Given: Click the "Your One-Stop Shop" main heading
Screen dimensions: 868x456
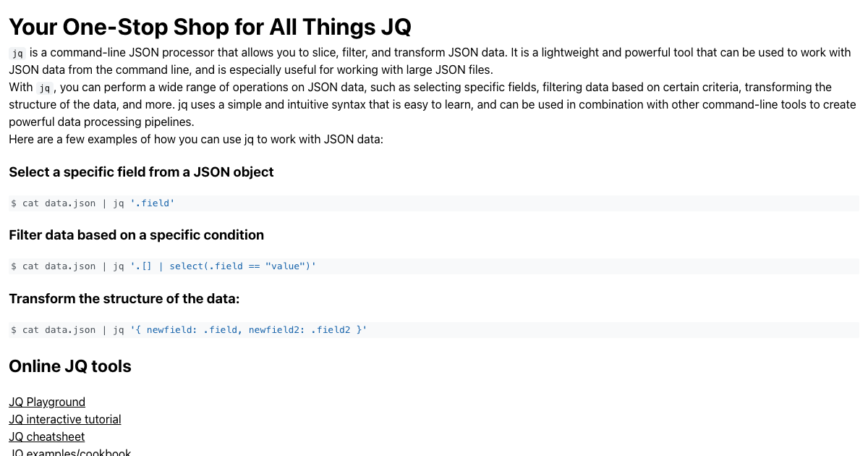Looking at the screenshot, I should click(x=210, y=27).
